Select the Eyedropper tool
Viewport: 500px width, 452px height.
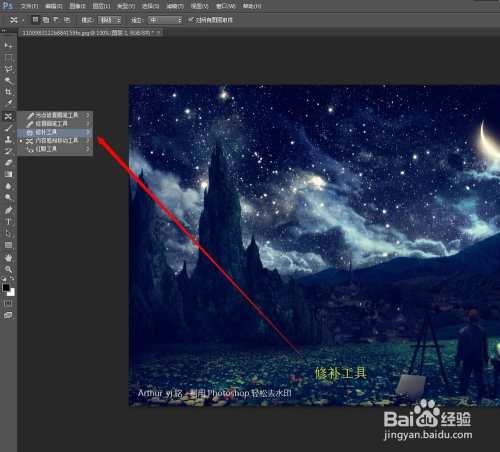(8, 104)
